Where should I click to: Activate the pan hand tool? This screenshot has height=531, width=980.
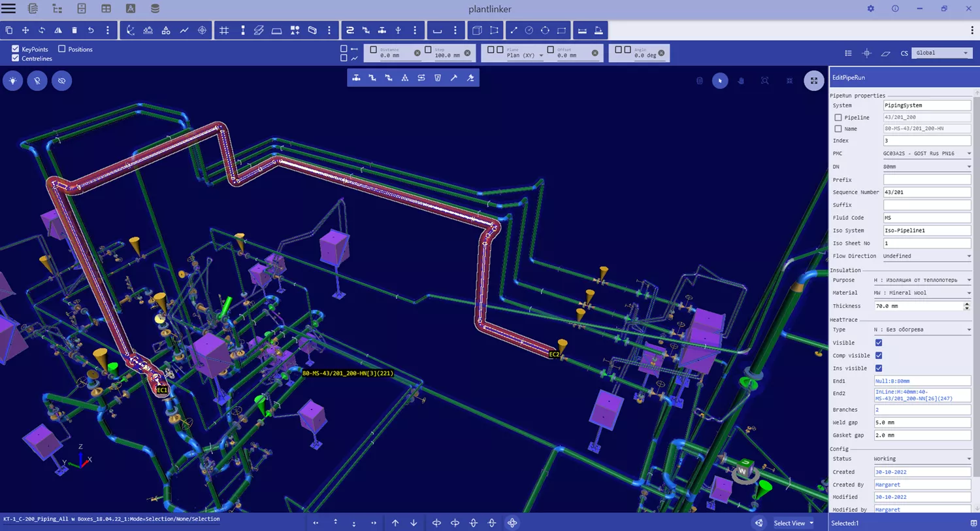(x=741, y=80)
